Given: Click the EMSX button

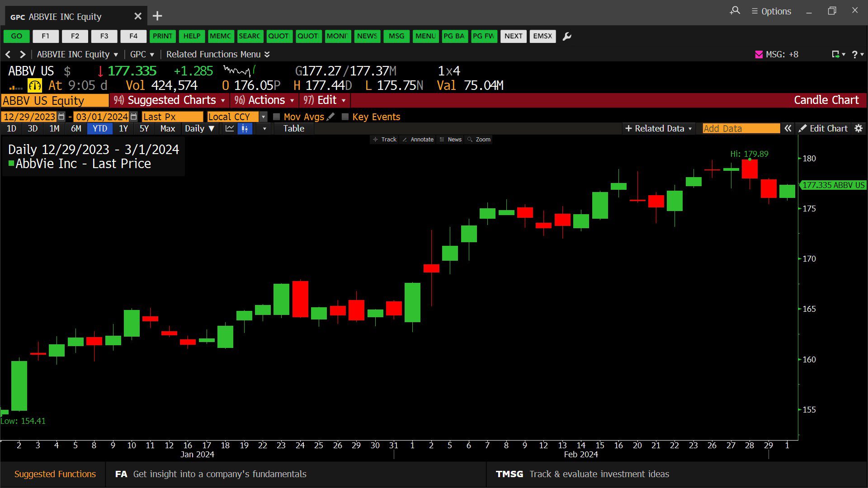Looking at the screenshot, I should pyautogui.click(x=542, y=36).
